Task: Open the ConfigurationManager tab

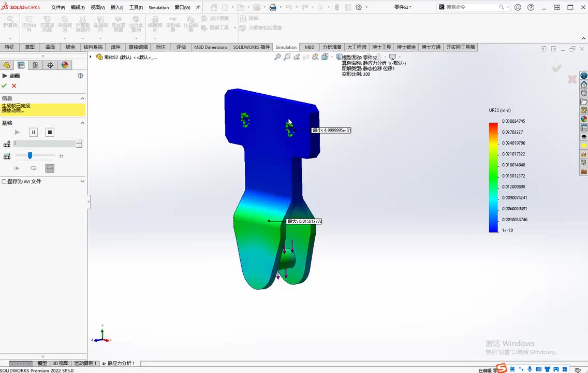Action: pyautogui.click(x=35, y=65)
